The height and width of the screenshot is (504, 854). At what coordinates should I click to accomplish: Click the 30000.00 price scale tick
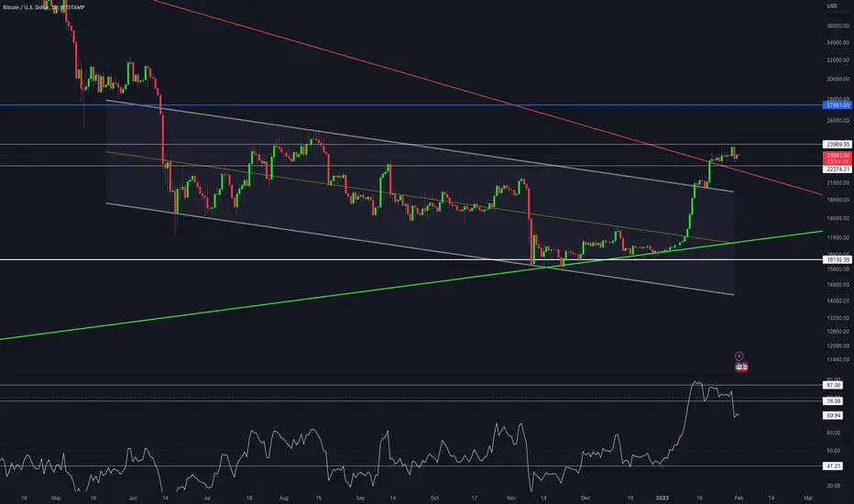tap(838, 79)
